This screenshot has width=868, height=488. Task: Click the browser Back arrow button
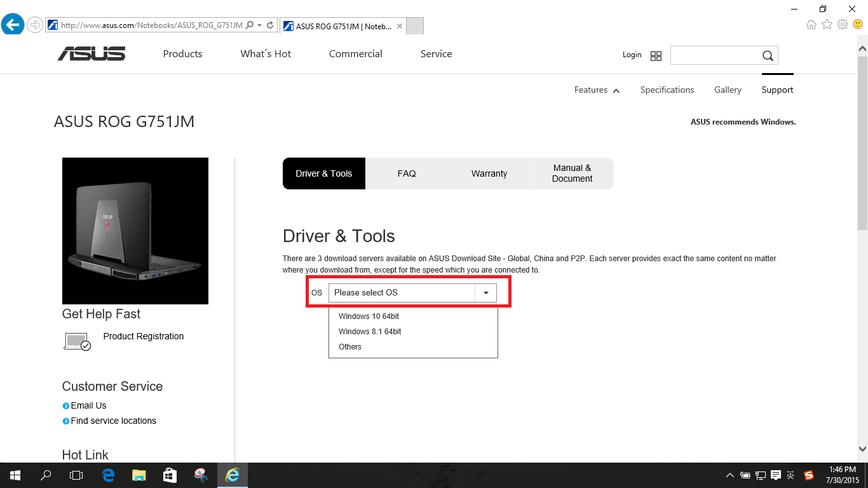pyautogui.click(x=13, y=25)
